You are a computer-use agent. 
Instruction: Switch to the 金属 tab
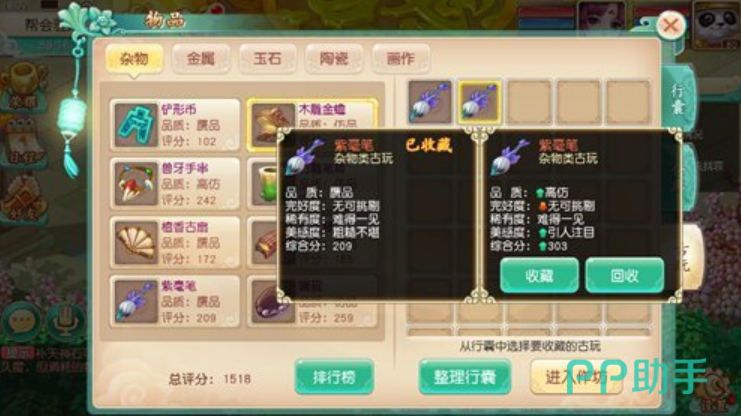tap(201, 59)
